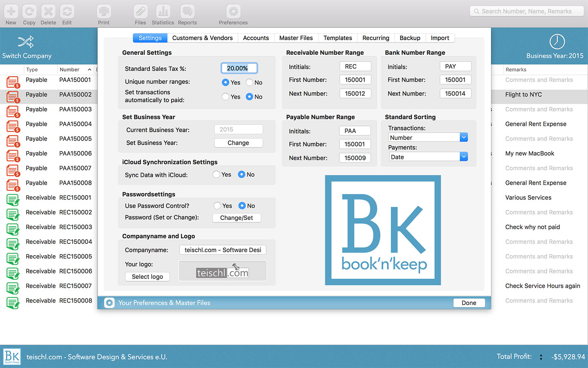Click the Select logo button

[x=147, y=277]
